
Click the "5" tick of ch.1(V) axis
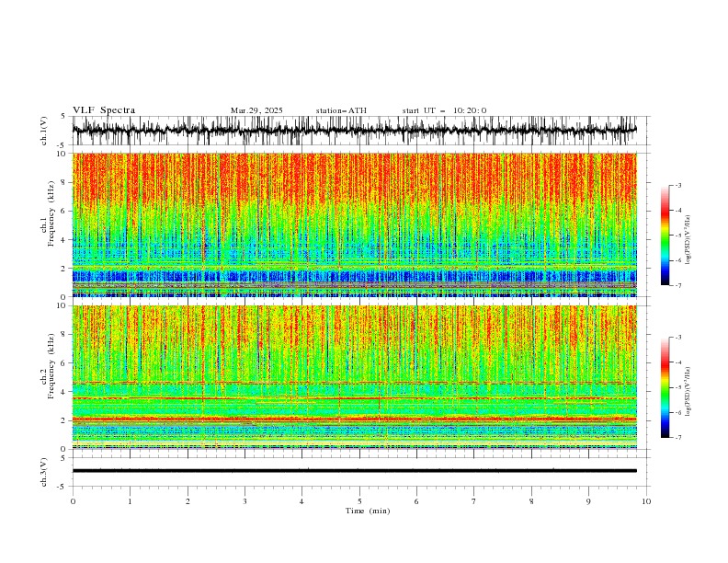pos(63,116)
